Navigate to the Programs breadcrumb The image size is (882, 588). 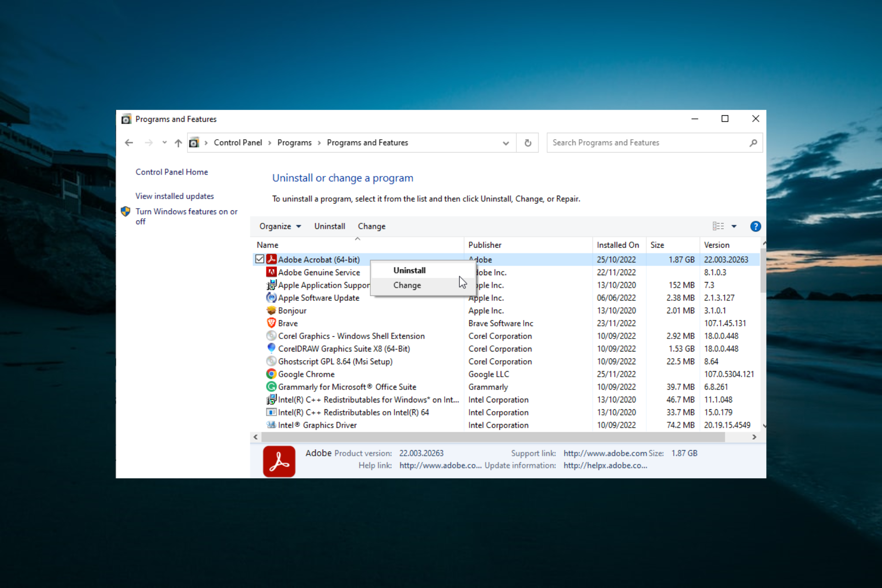[x=294, y=143]
